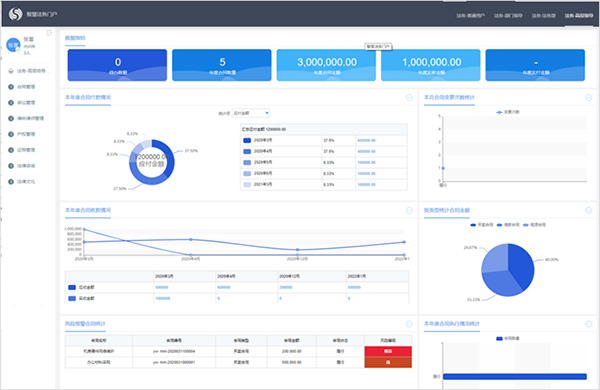Screen dimensions: 600x390
Task: Open the 450000.00 link in the 2020年3月 row
Action: click(x=366, y=140)
